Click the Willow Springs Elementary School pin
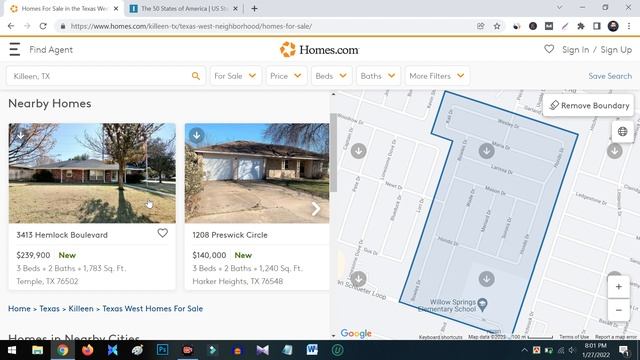 pos(482,304)
